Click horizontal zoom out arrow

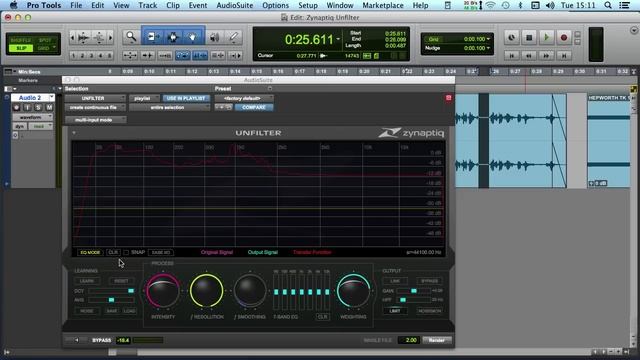[x=73, y=38]
